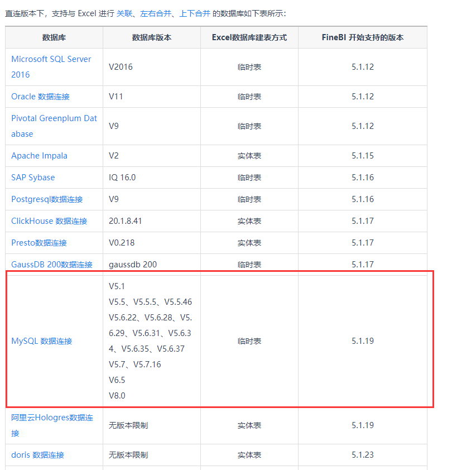Open 阿里云Hologres数据连接 link
Image resolution: width=476 pixels, height=470 pixels.
(x=52, y=425)
